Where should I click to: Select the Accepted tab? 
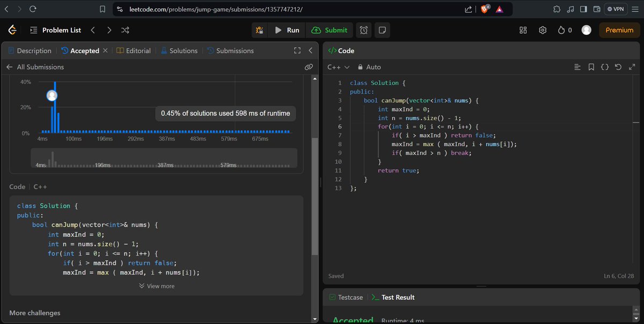[80, 51]
